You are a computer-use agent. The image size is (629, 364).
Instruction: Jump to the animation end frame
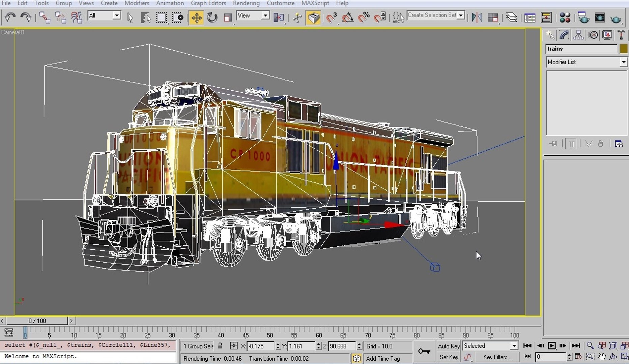pyautogui.click(x=576, y=346)
